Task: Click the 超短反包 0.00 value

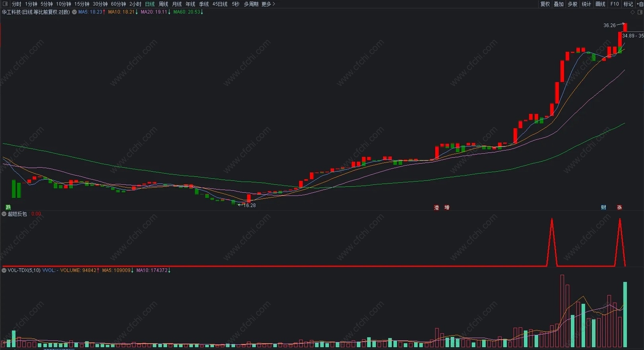Action: coord(36,214)
